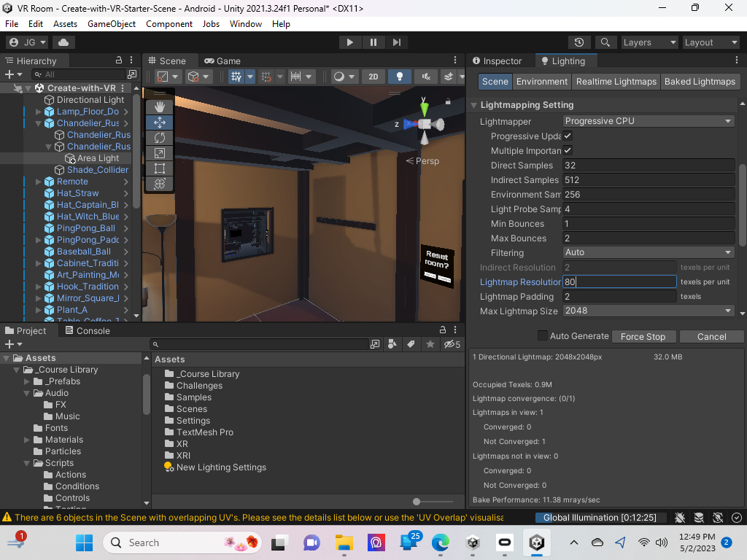Open the Component menu

pos(169,24)
